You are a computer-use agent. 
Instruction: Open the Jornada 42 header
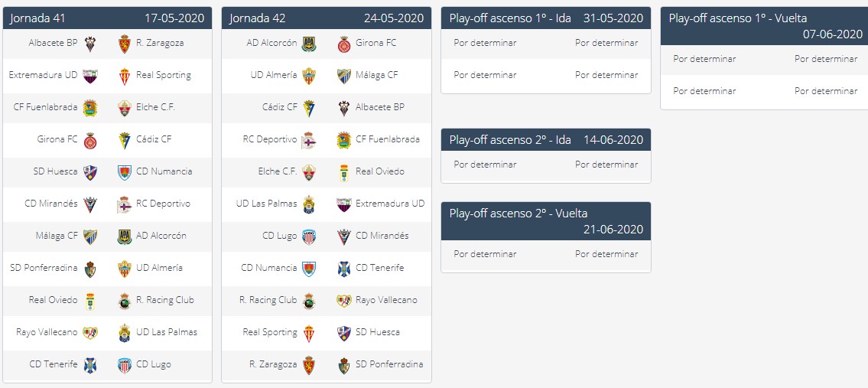[327, 18]
